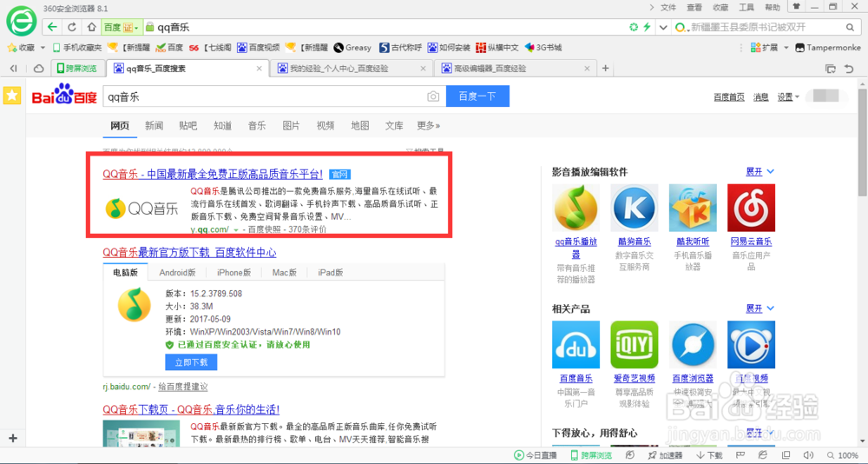Open the 360 browser logo menu
The height and width of the screenshot is (464, 868).
coord(21,21)
